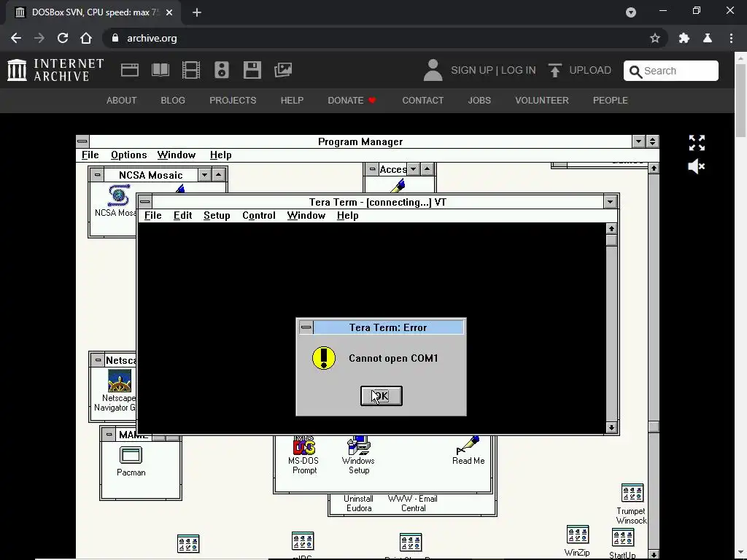Open Program Manager's Window menu
747x560 pixels.
(177, 155)
